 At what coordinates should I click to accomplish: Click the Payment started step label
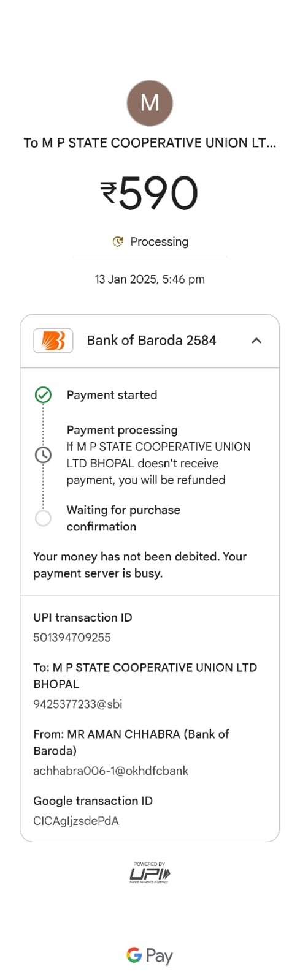pos(112,395)
